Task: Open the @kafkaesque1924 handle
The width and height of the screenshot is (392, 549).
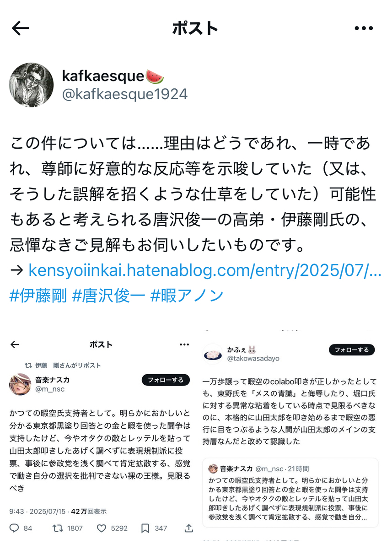Action: (125, 94)
